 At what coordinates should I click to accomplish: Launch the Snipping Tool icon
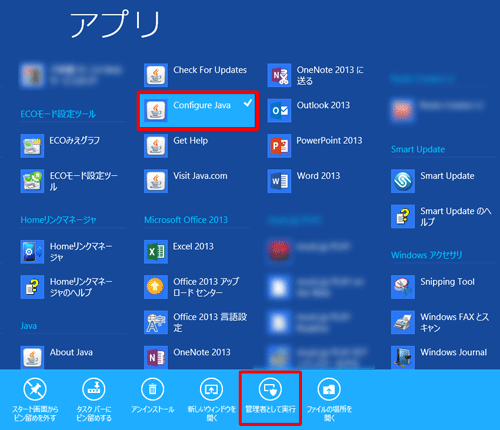(x=403, y=287)
